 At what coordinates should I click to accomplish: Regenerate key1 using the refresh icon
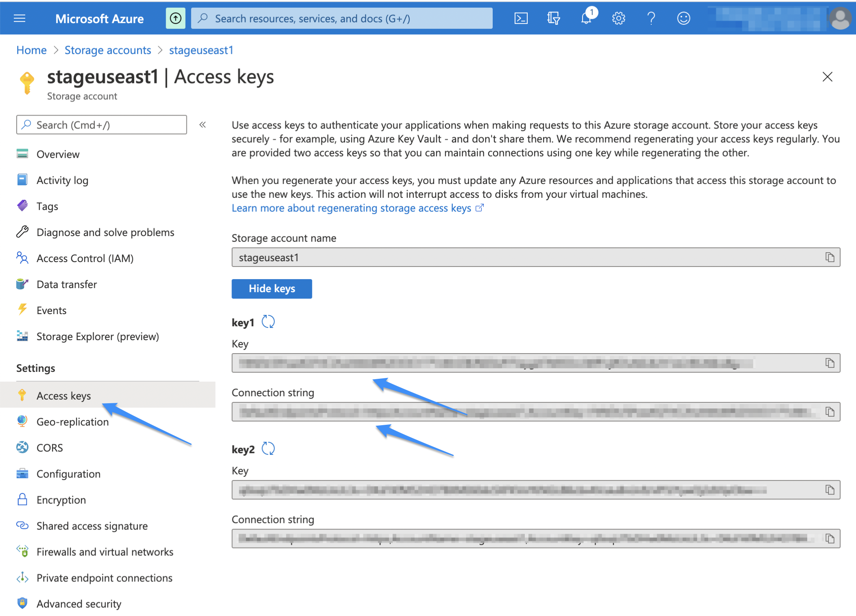point(268,322)
